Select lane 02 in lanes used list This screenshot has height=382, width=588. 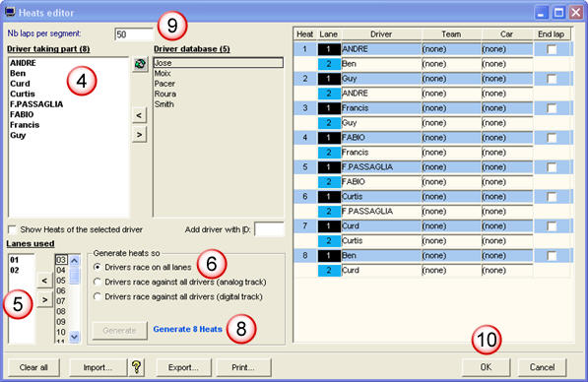coord(15,270)
